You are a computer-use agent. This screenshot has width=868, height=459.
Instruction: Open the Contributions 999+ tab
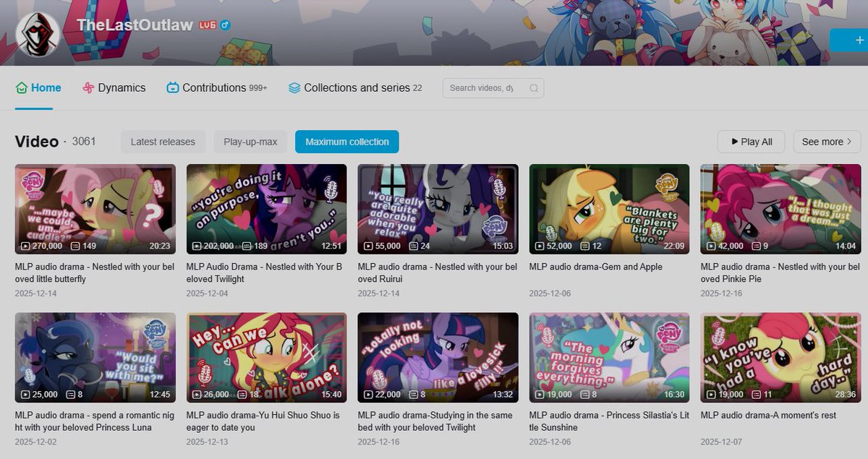pos(217,87)
